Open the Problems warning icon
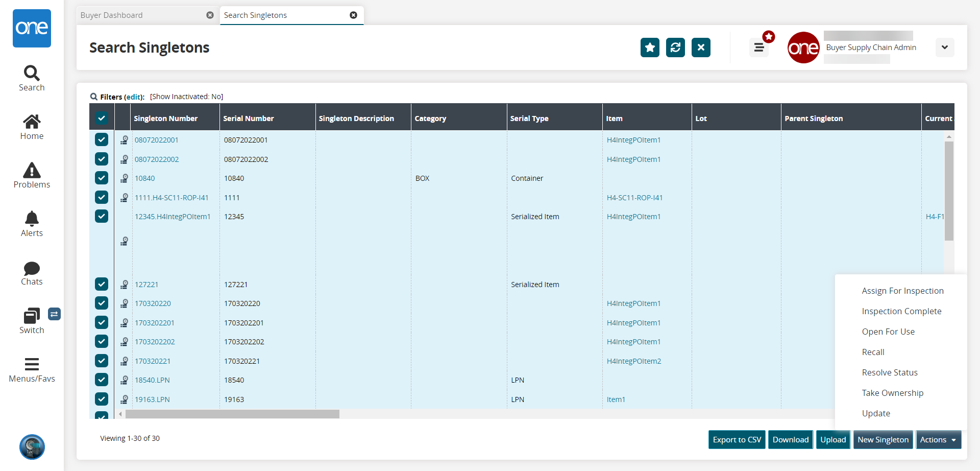The height and width of the screenshot is (471, 980). point(32,171)
